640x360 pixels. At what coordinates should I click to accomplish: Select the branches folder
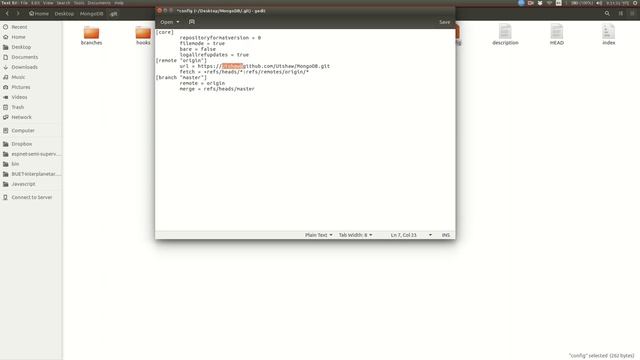point(91,35)
